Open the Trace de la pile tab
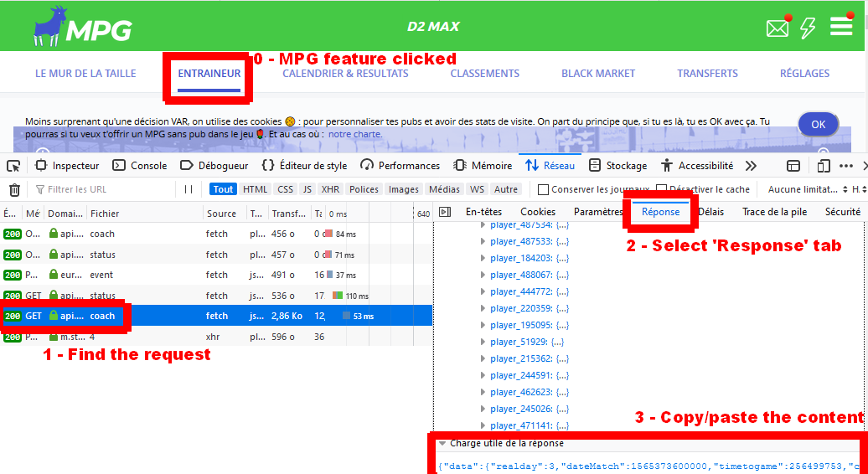868x474 pixels. point(774,212)
